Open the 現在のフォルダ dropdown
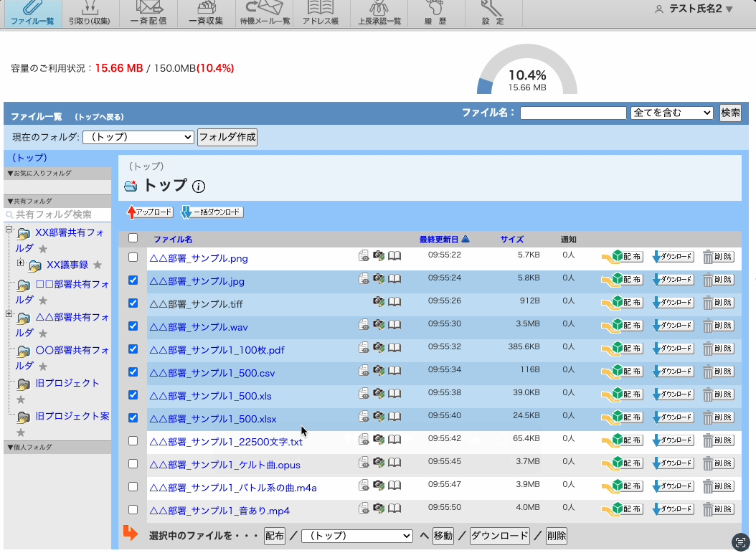The width and height of the screenshot is (756, 553). [138, 137]
